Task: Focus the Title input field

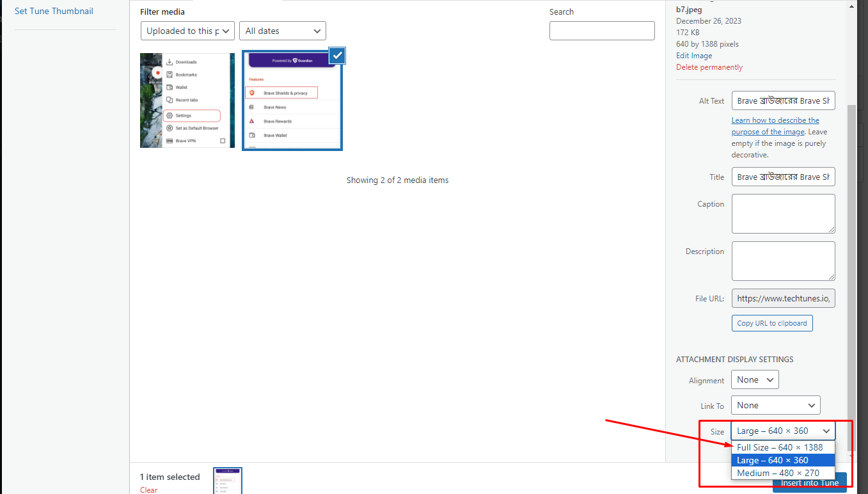Action: [x=784, y=177]
